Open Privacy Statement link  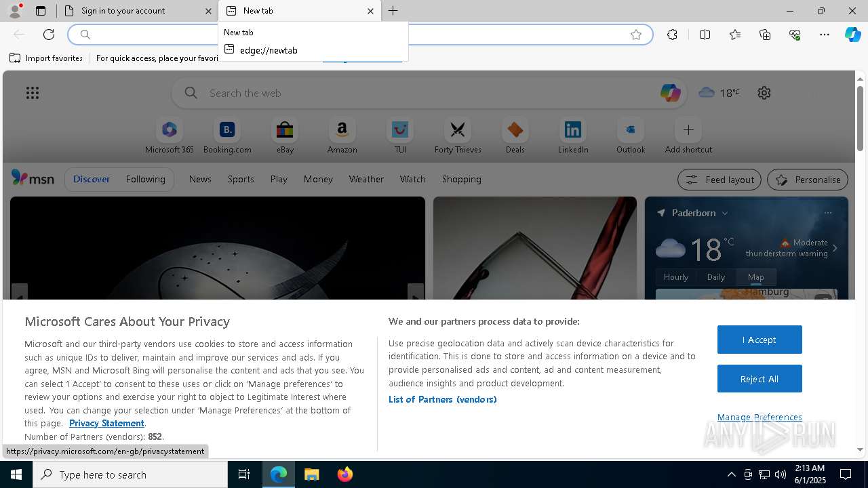pyautogui.click(x=106, y=423)
